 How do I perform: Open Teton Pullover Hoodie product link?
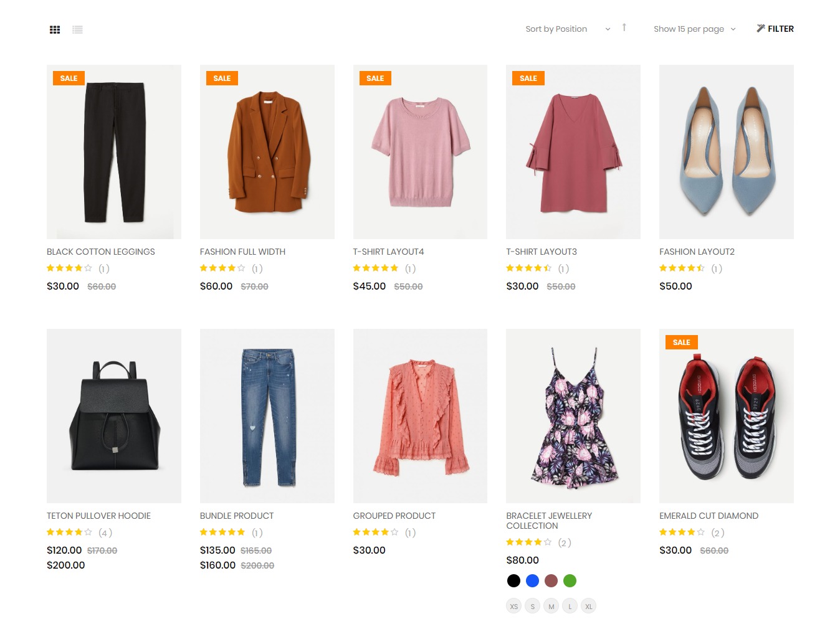coord(98,516)
